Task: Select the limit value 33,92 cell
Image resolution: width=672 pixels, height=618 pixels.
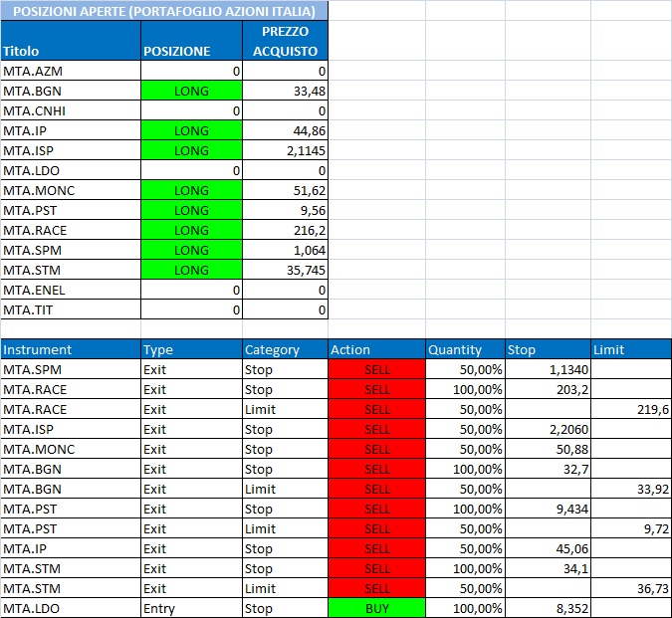Action: [631, 489]
